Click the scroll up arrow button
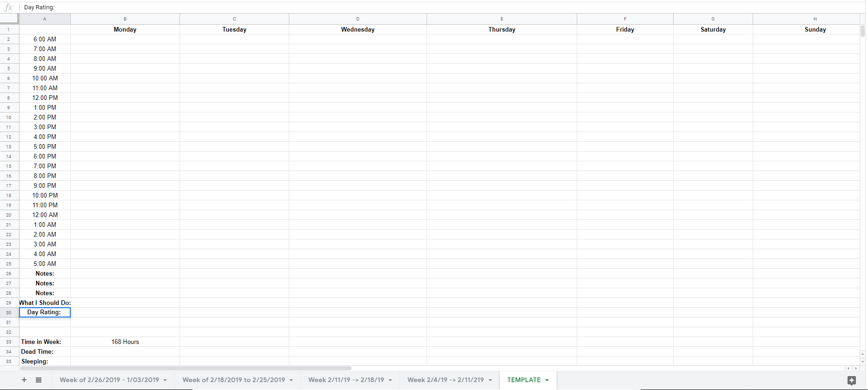868x390 pixels. 863,354
